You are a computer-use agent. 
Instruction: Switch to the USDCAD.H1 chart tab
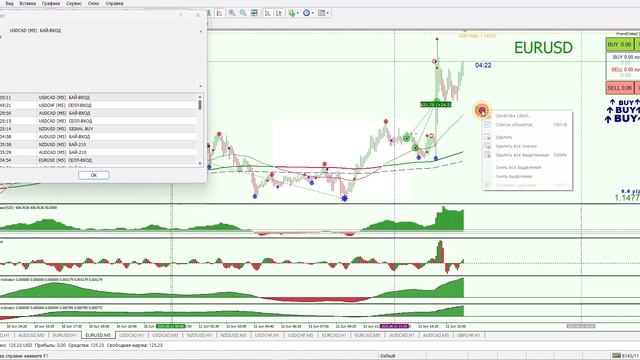coord(131,335)
